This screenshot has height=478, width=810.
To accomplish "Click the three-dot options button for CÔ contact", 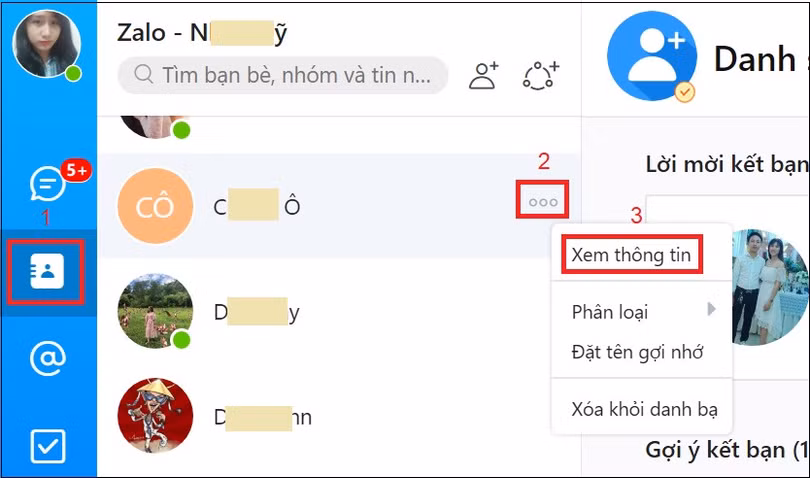I will coord(543,202).
